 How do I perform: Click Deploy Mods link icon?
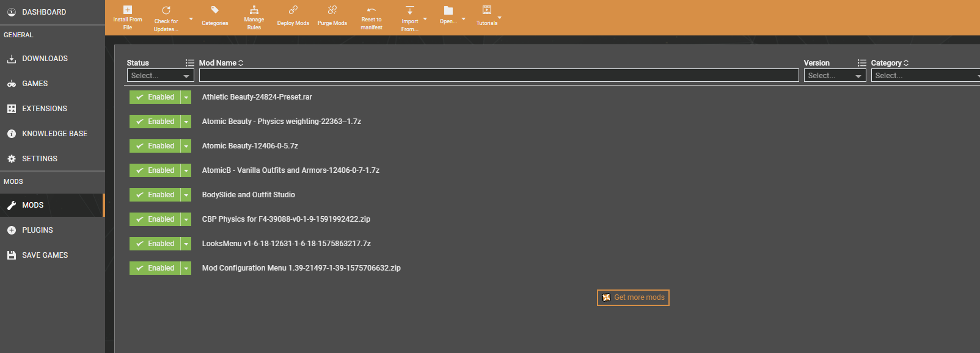293,10
